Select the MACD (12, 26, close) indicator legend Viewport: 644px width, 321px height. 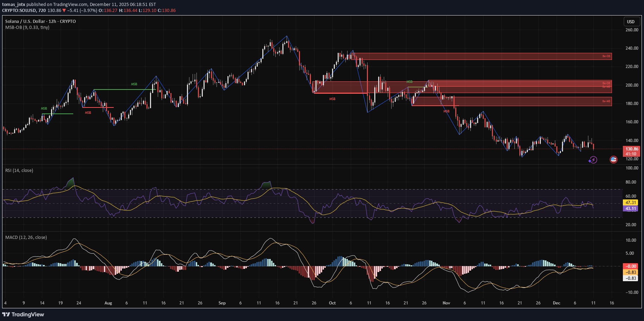pyautogui.click(x=26, y=237)
